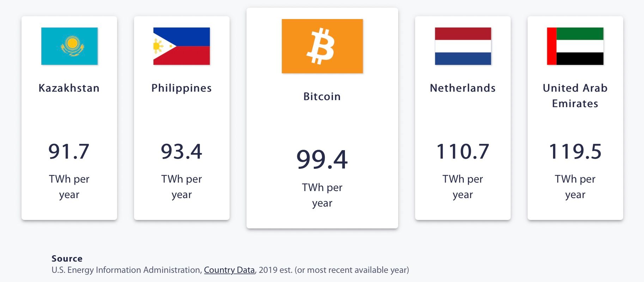Image resolution: width=644 pixels, height=282 pixels.
Task: Click the Netherlands flag icon
Action: tap(463, 46)
